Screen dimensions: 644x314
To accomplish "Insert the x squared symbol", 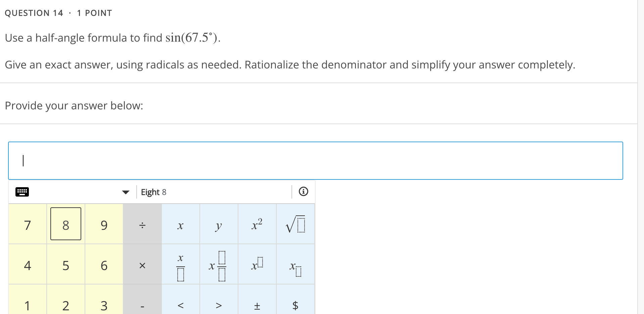I will 257,224.
